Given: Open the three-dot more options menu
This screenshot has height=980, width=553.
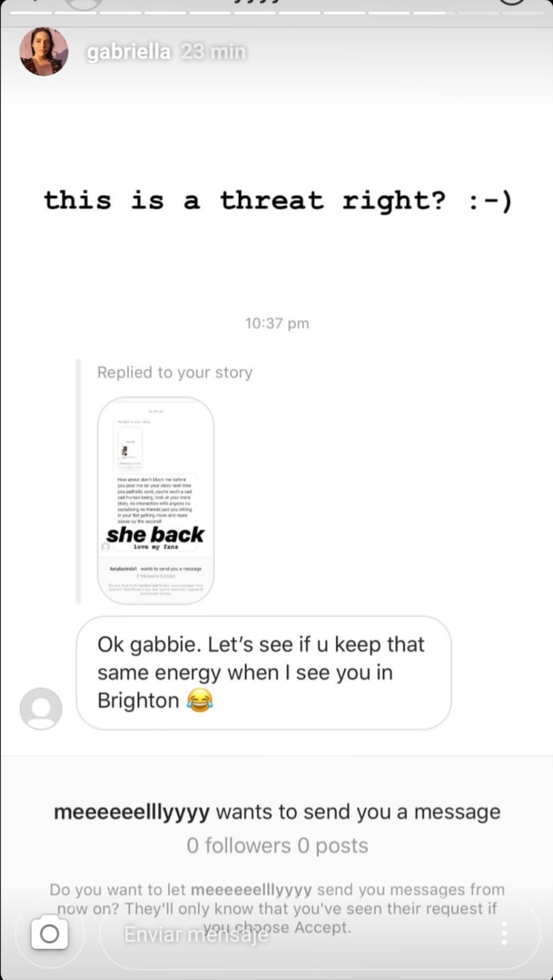Looking at the screenshot, I should (x=504, y=934).
